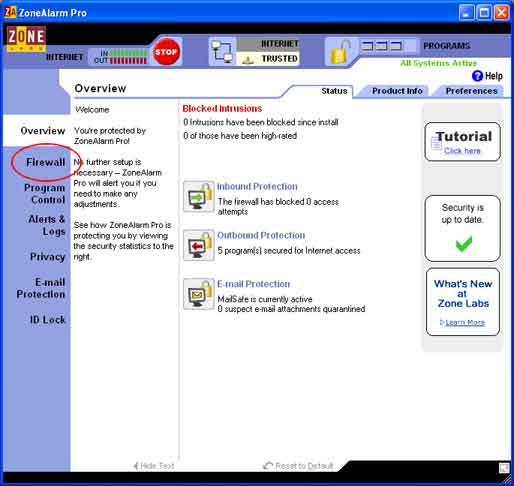Click the Outbound Protection link
514x486 pixels.
[261, 235]
